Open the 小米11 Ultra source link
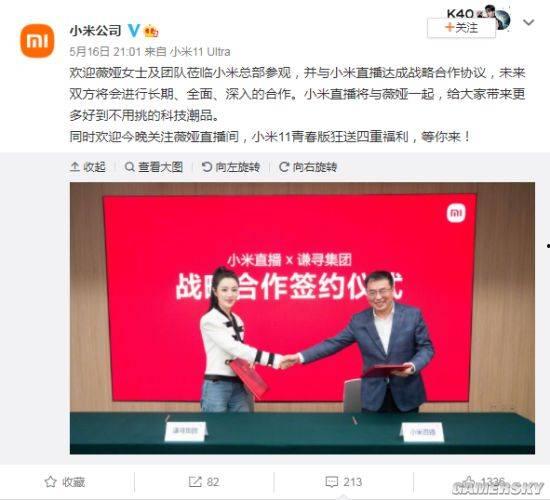The image size is (550, 500). (200, 52)
